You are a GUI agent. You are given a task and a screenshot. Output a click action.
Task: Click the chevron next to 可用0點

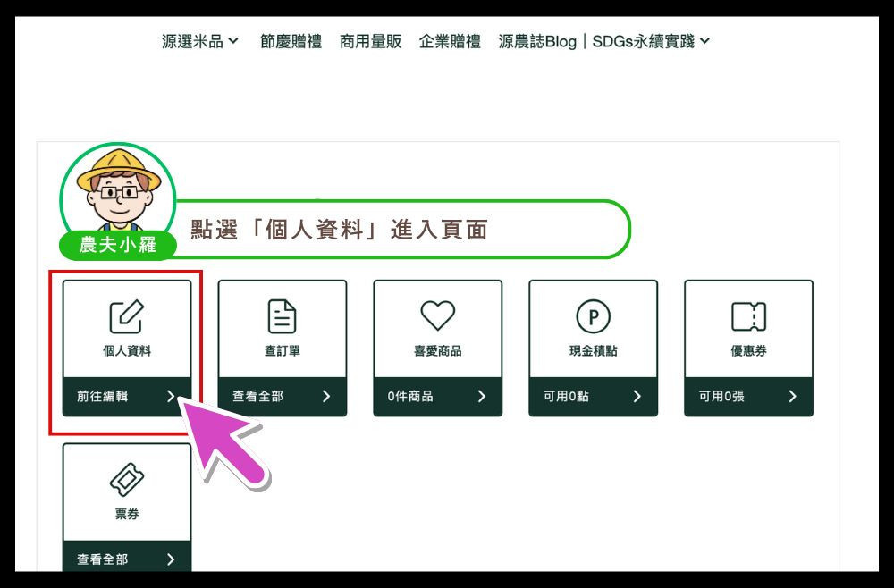coord(637,396)
